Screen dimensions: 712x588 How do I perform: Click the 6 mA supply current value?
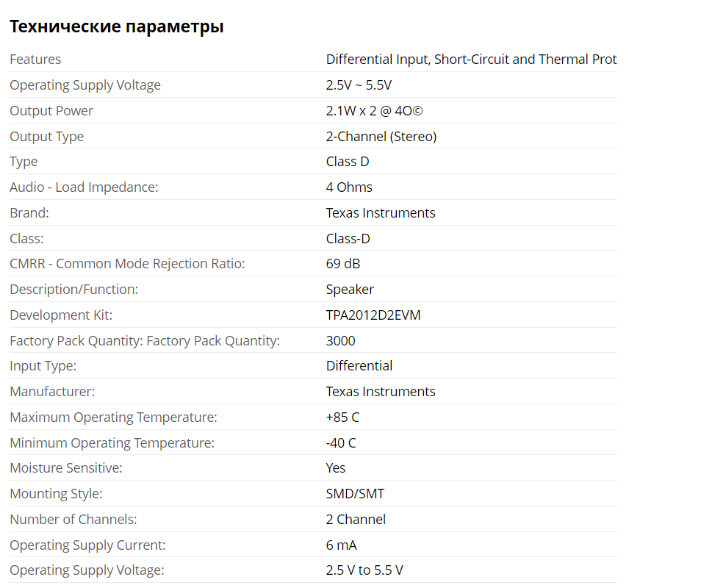(x=342, y=545)
